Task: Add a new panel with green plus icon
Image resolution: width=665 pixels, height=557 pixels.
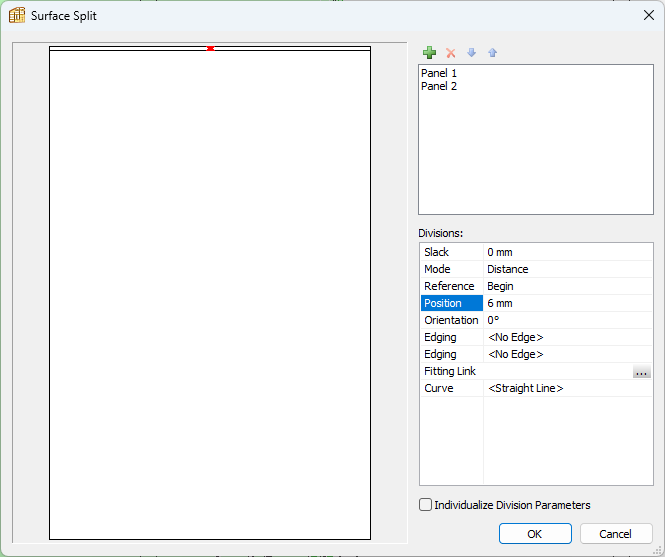Action: click(429, 53)
